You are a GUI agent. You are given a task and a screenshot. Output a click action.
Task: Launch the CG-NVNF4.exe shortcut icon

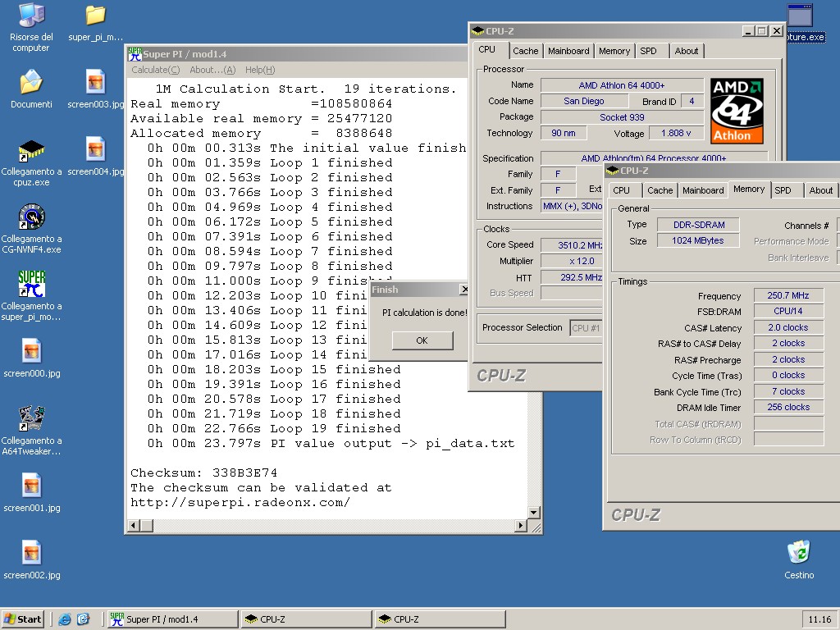(32, 217)
